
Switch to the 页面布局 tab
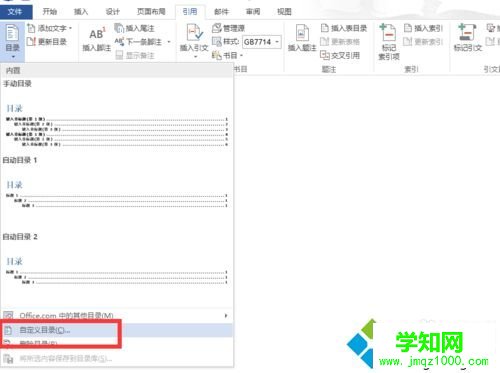[151, 12]
